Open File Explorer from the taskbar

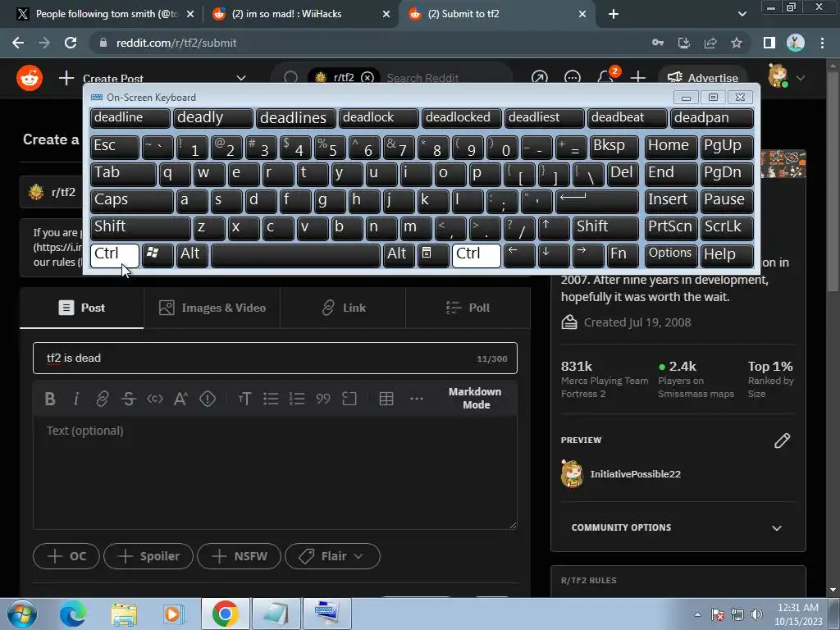124,614
